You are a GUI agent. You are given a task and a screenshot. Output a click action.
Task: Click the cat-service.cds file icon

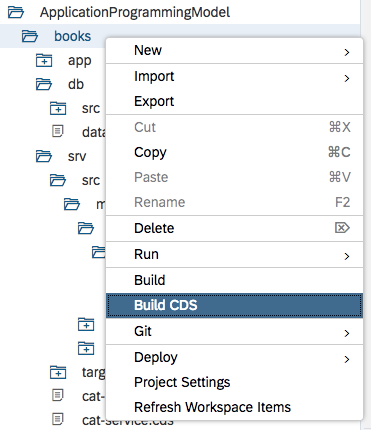pos(57,419)
